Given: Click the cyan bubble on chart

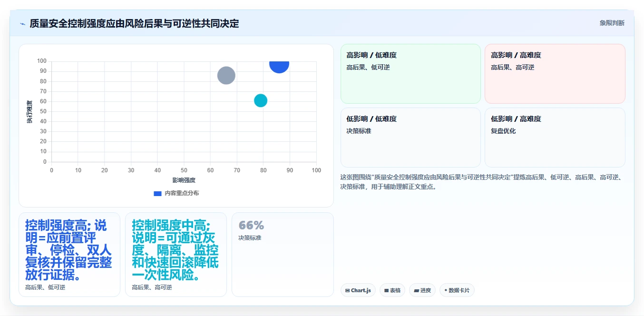Looking at the screenshot, I should pos(261,100).
